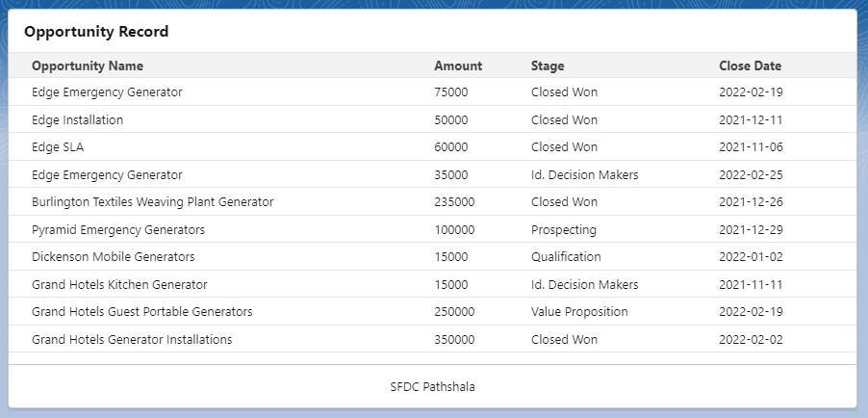Click the 2022-02-25 close date cell

point(751,175)
